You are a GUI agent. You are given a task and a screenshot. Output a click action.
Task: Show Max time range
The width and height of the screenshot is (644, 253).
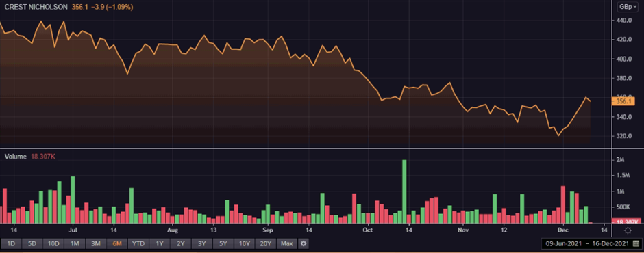286,243
